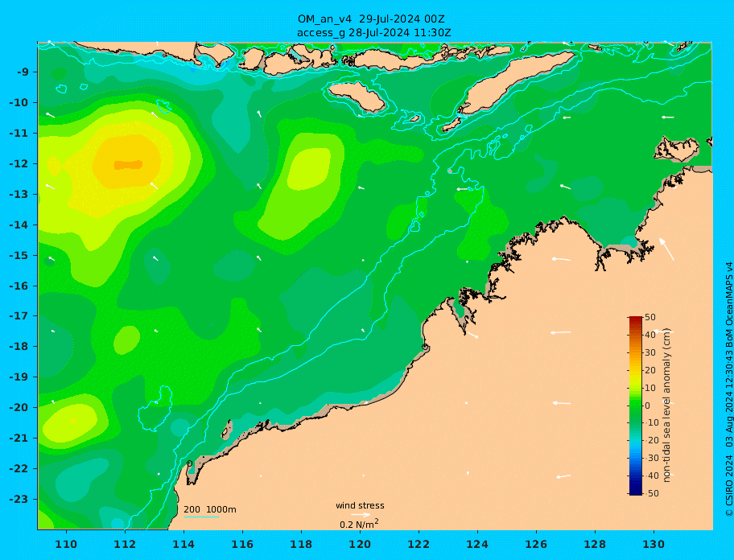Click the '0.2 N/m2' scale text
Viewport: 734px width, 560px height.
pos(359,524)
